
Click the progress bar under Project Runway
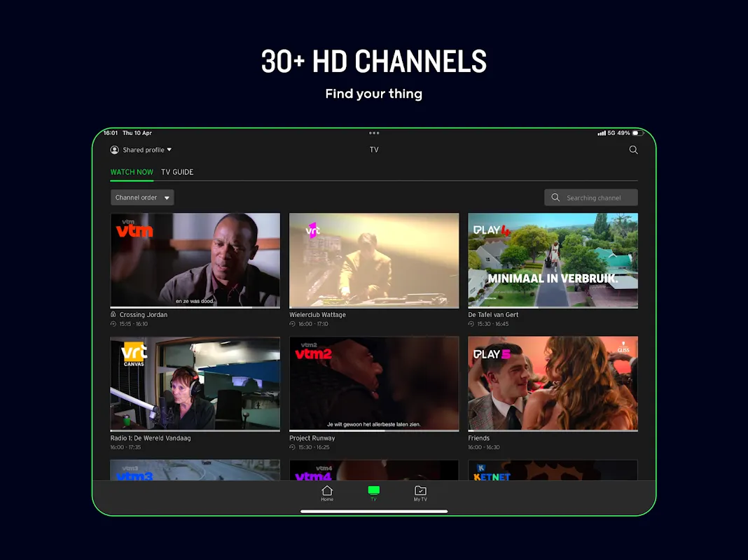click(374, 430)
